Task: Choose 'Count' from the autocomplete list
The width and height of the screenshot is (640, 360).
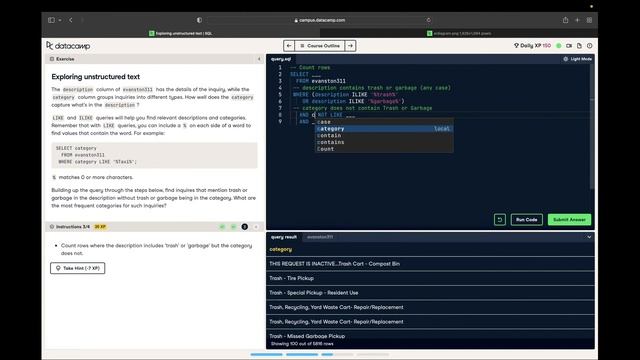Action: [384, 149]
